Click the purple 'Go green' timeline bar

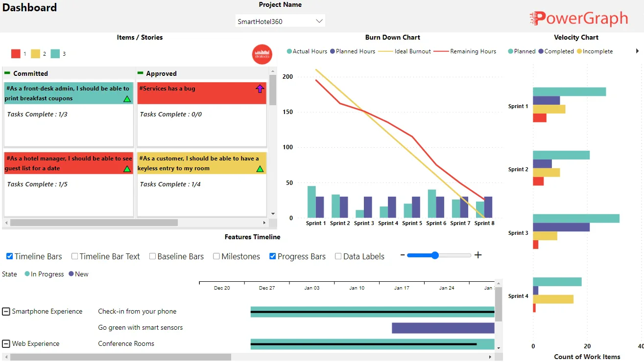[443, 328]
